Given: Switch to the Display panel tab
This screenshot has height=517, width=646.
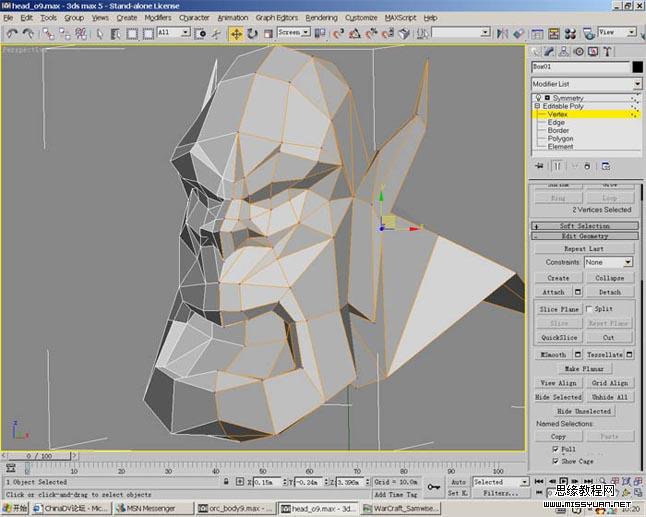Looking at the screenshot, I should coord(593,51).
